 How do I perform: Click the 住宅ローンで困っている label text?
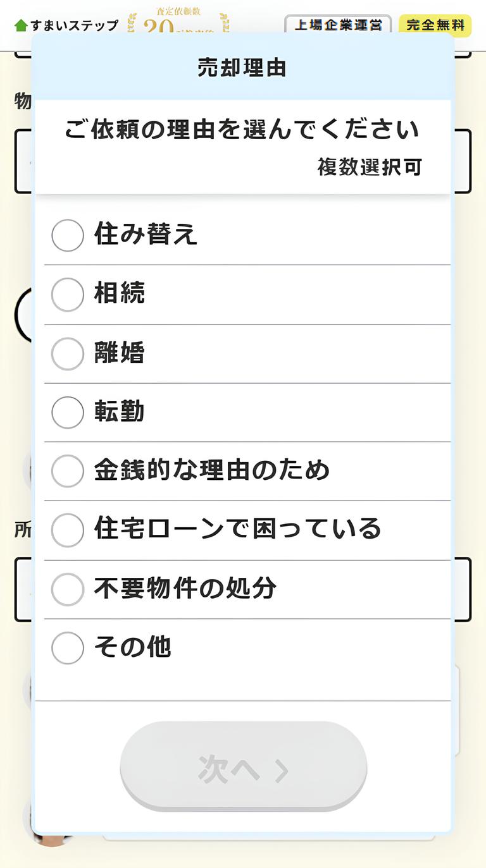(237, 529)
